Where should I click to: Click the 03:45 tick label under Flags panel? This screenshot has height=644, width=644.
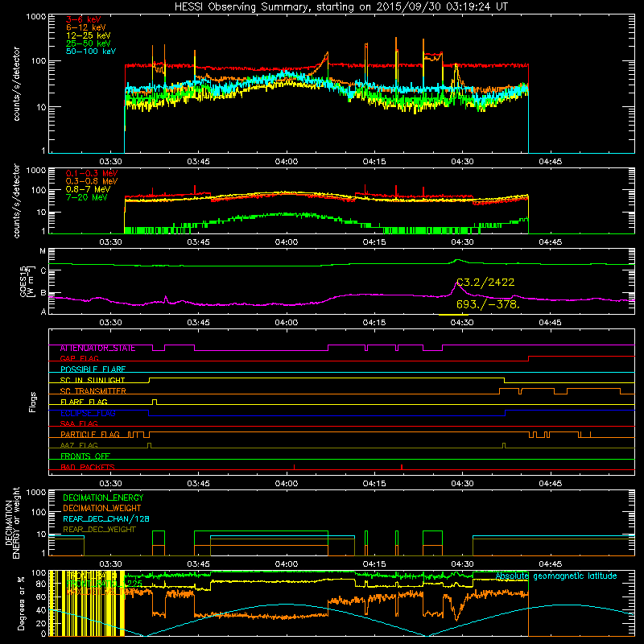click(x=198, y=484)
